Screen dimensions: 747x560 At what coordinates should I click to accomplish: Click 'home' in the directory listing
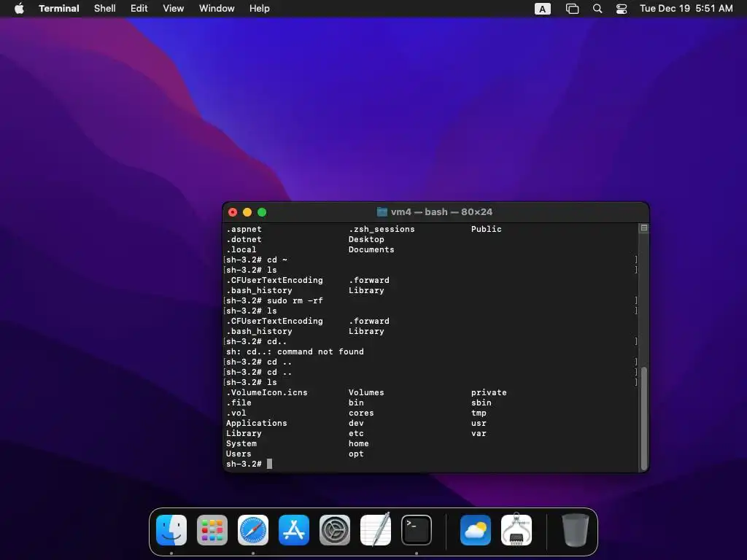(359, 443)
